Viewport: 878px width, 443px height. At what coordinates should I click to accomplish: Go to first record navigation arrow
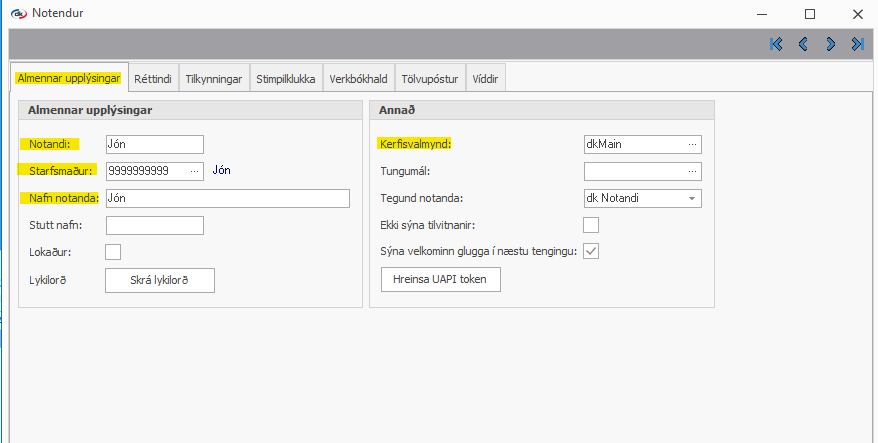tap(776, 44)
